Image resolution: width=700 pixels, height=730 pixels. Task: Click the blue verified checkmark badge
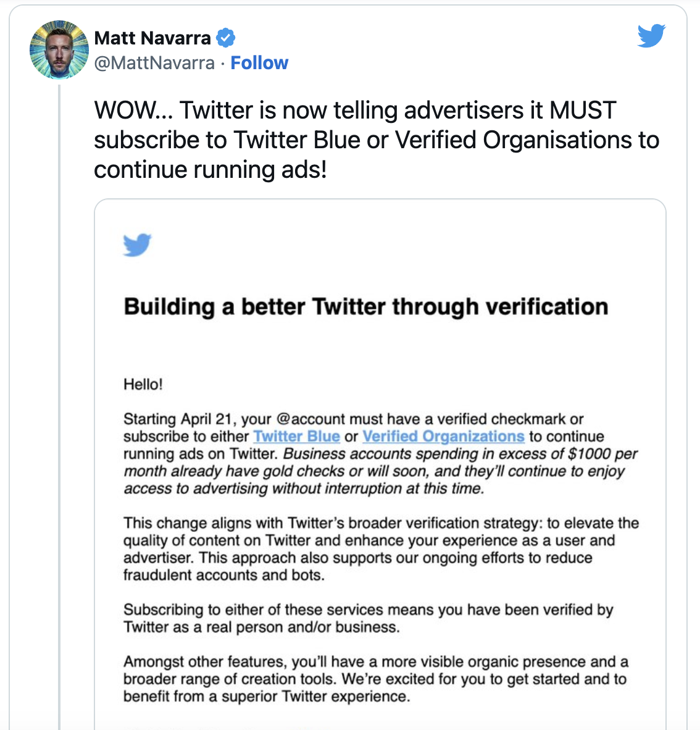(226, 38)
